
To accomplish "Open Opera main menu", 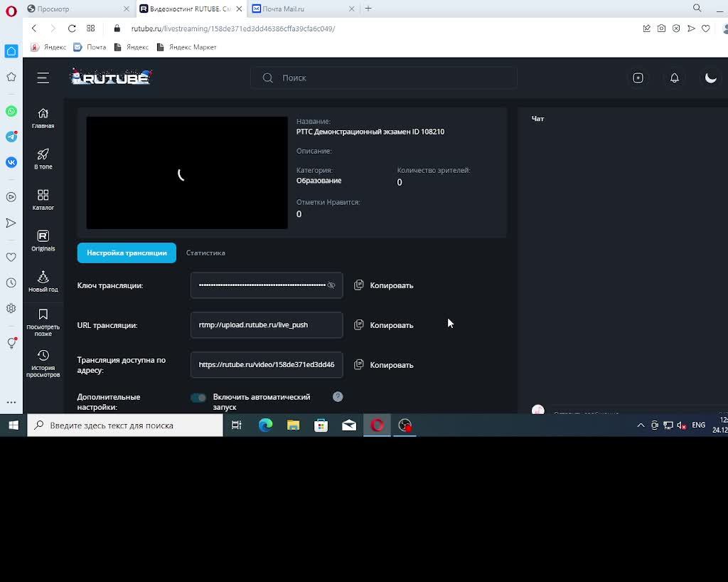I will pos(11,11).
